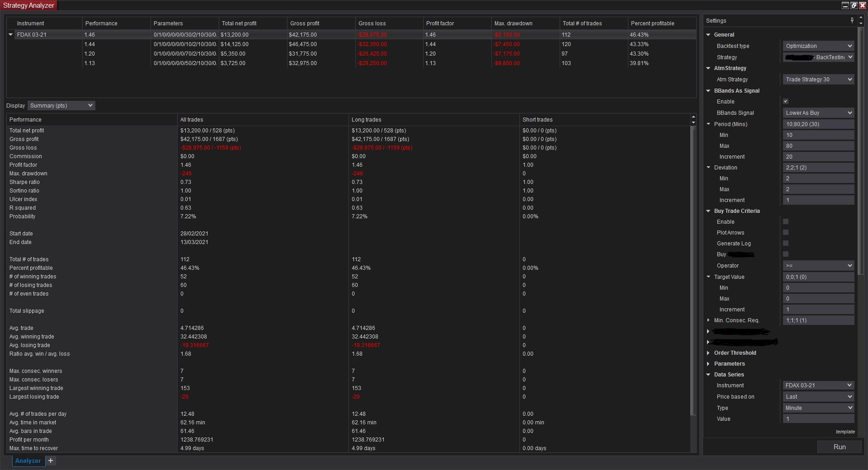Screen dimensions: 868x470
Task: Add a new tab next to Analyzer
Action: point(51,461)
